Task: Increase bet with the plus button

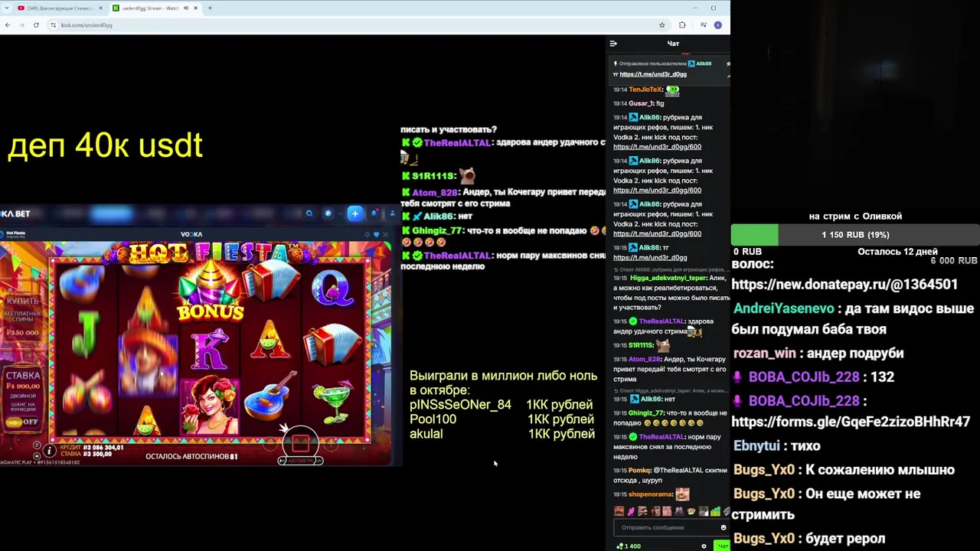Action: point(331,442)
